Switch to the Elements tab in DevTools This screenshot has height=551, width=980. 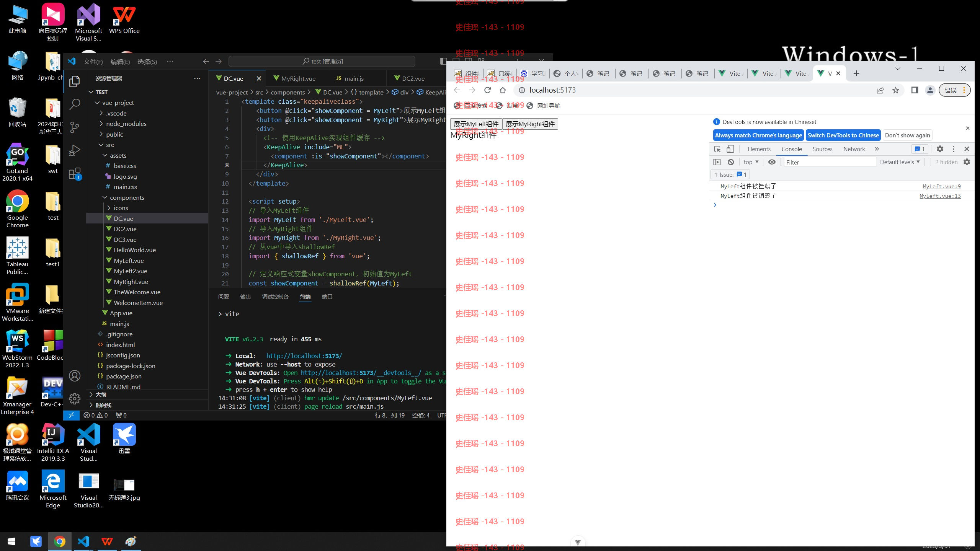tap(759, 149)
